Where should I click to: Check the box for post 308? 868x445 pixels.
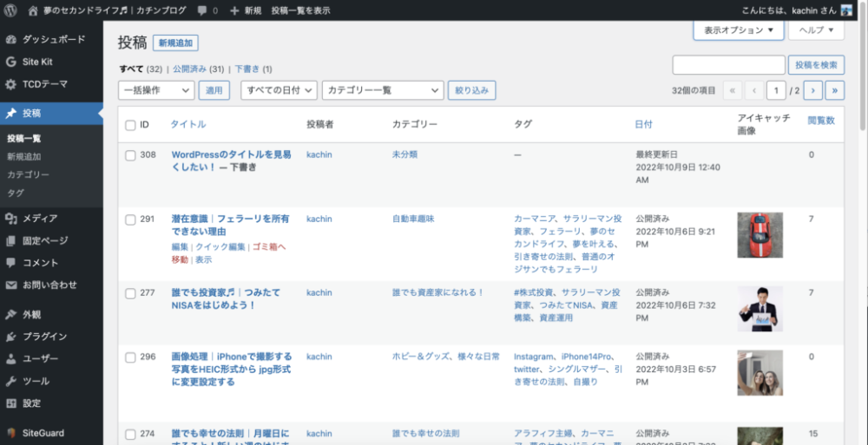click(130, 155)
